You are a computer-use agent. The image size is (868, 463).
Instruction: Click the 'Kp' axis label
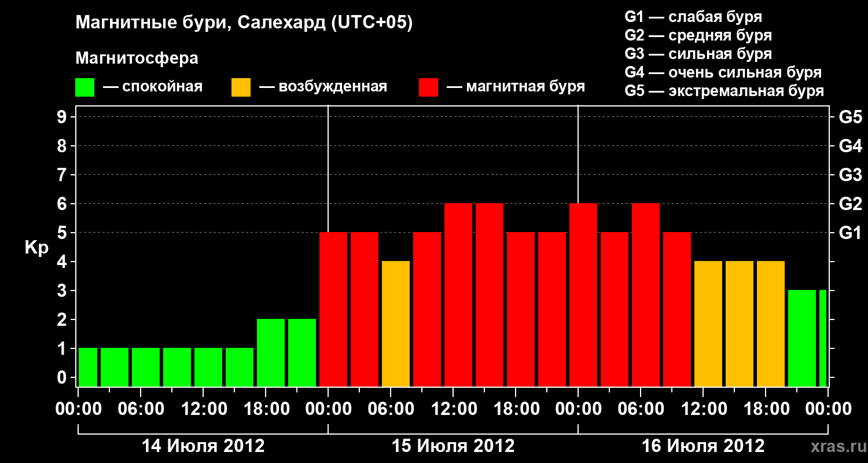click(x=36, y=248)
